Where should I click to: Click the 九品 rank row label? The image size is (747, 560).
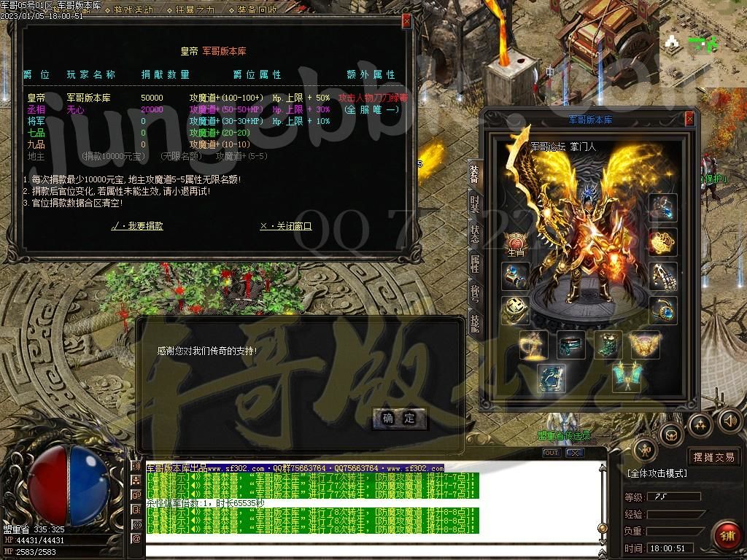[36, 144]
